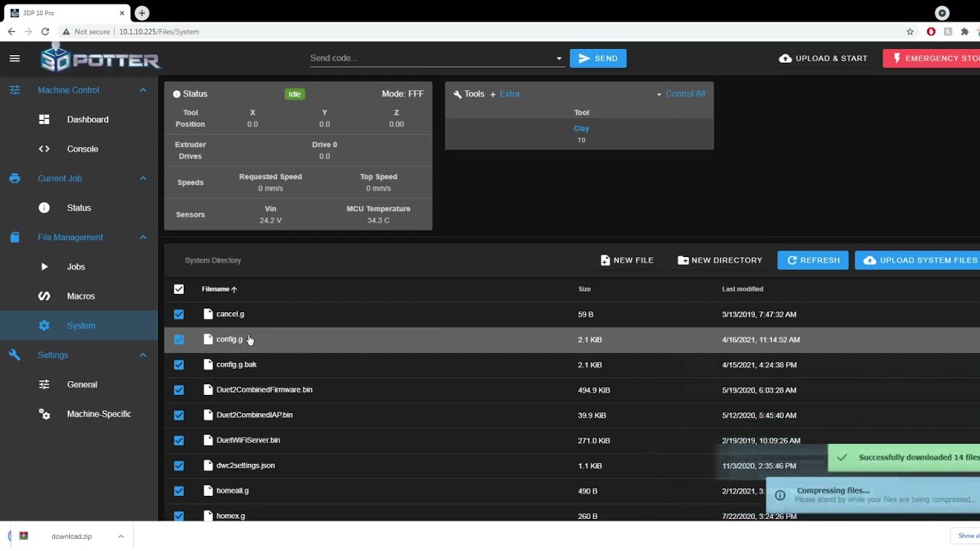980x551 pixels.
Task: Click NEW FILE button
Action: (x=627, y=260)
